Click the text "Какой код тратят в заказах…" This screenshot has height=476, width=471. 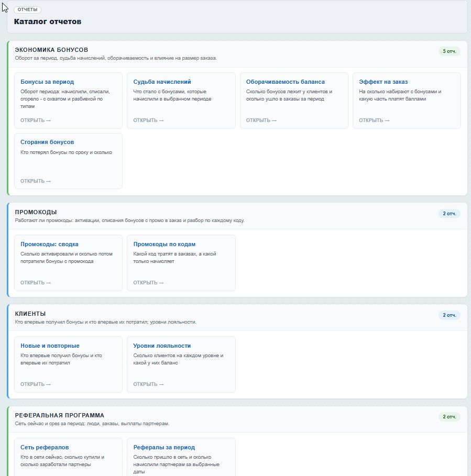(174, 258)
